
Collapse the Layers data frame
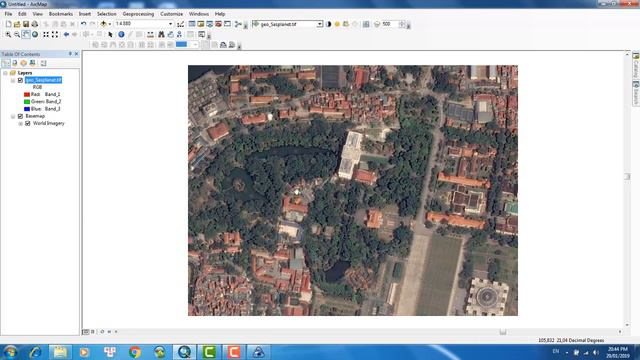tap(5, 73)
